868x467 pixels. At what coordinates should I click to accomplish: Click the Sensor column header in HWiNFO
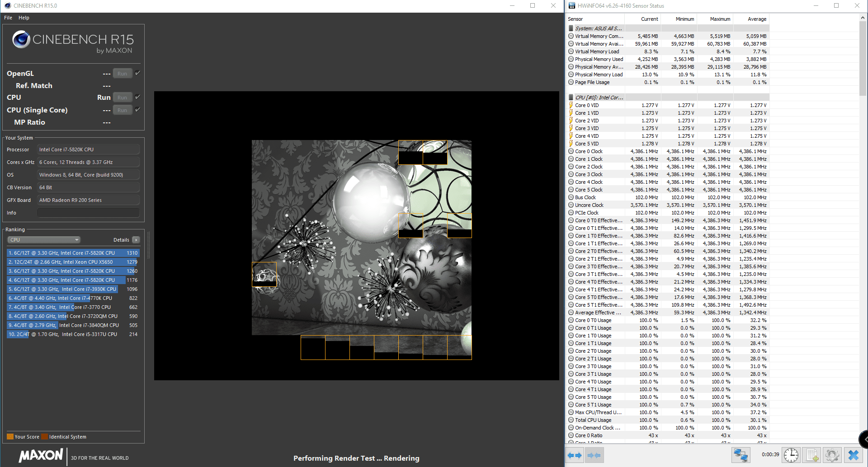595,19
